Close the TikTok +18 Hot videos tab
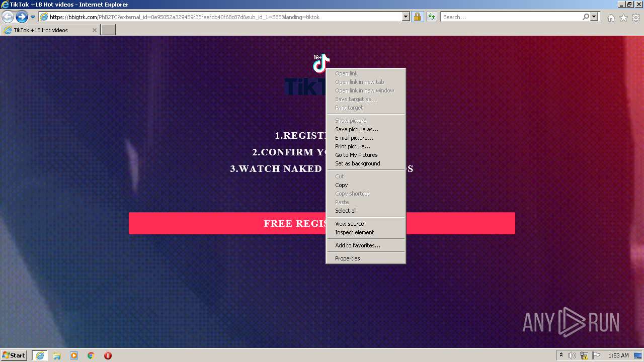Screen dimensions: 644x362 (x=94, y=30)
